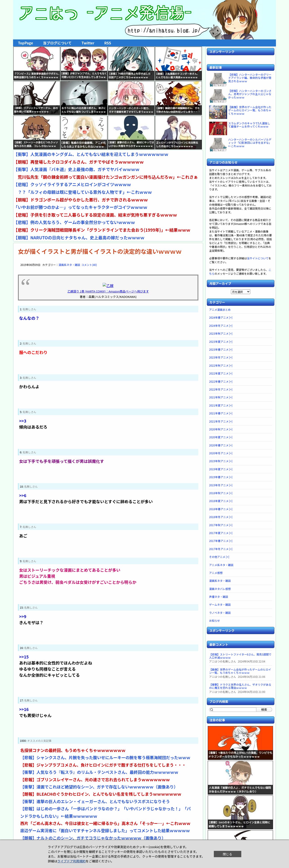
Task: Open the 再登場したクロコダイルさん headline
Action: pos(79,162)
